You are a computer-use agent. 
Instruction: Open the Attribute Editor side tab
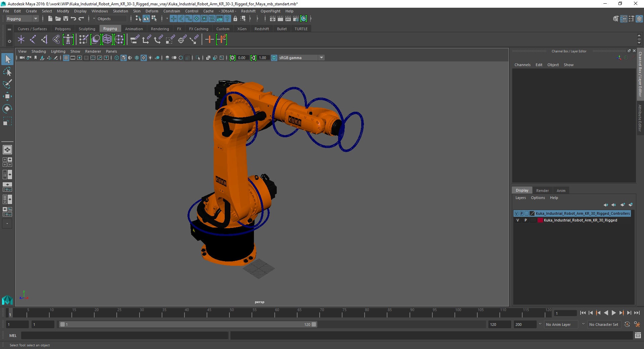click(640, 118)
